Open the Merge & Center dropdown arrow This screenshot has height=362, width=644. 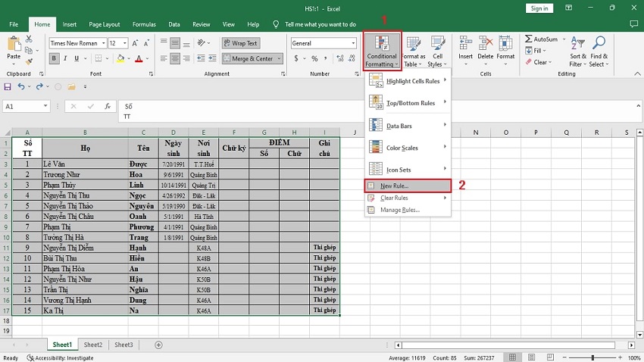click(280, 58)
